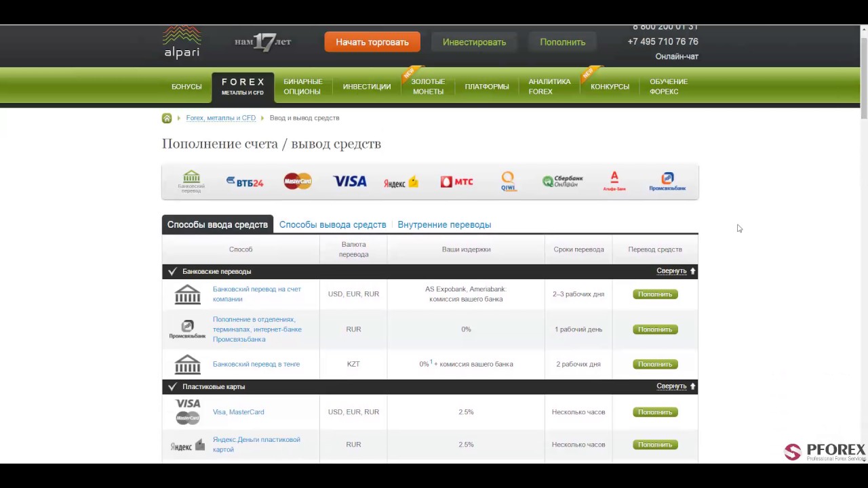This screenshot has height=488, width=868.
Task: Switch to Способы ввода средств tab
Action: [x=218, y=224]
